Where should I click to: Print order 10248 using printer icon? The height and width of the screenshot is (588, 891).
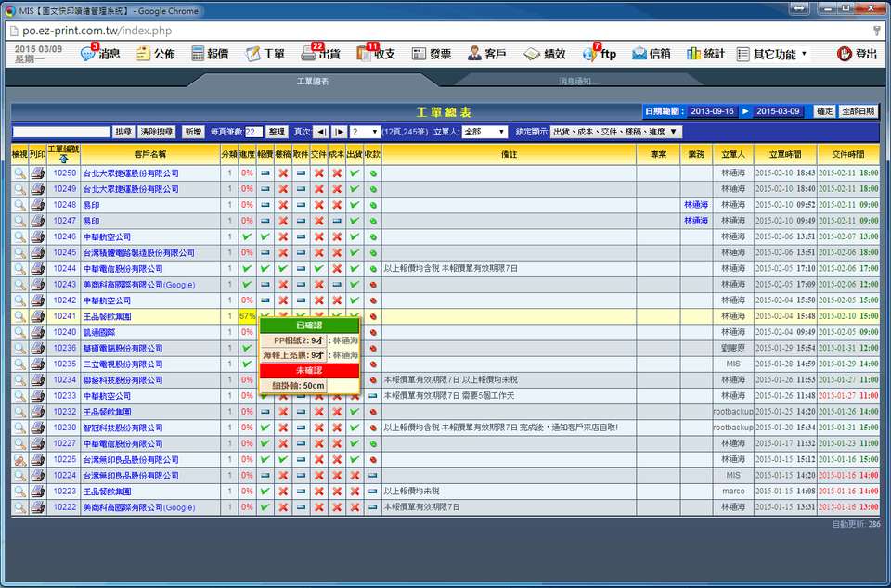(x=37, y=205)
